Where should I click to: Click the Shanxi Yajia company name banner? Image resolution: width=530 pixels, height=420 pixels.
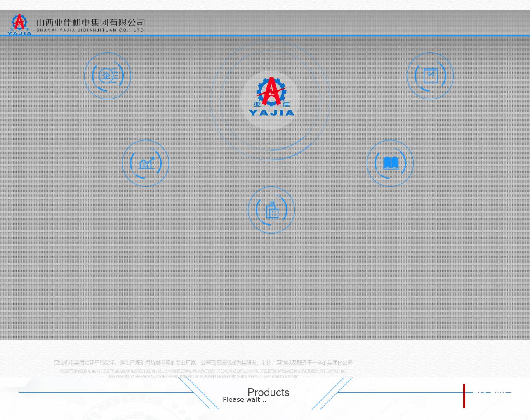90,25
